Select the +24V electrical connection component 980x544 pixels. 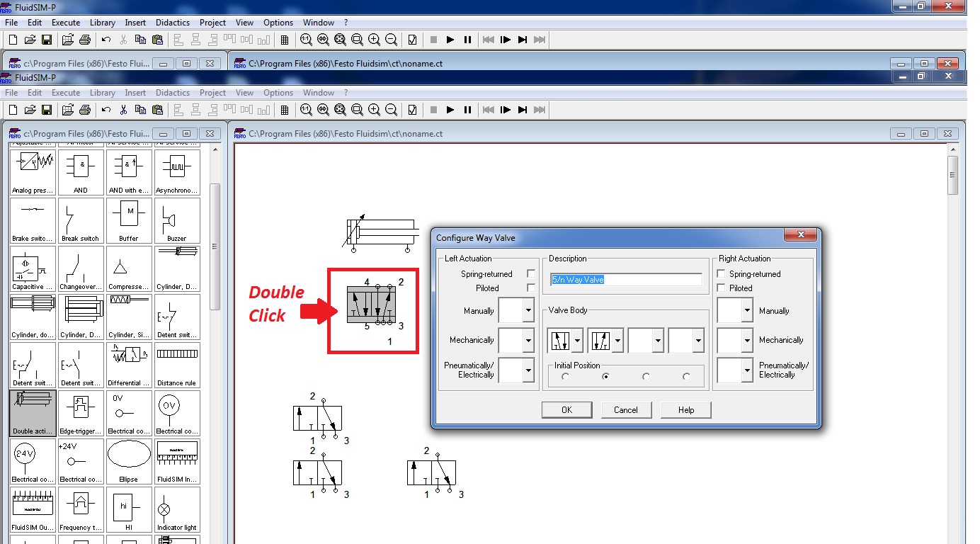[x=81, y=460]
